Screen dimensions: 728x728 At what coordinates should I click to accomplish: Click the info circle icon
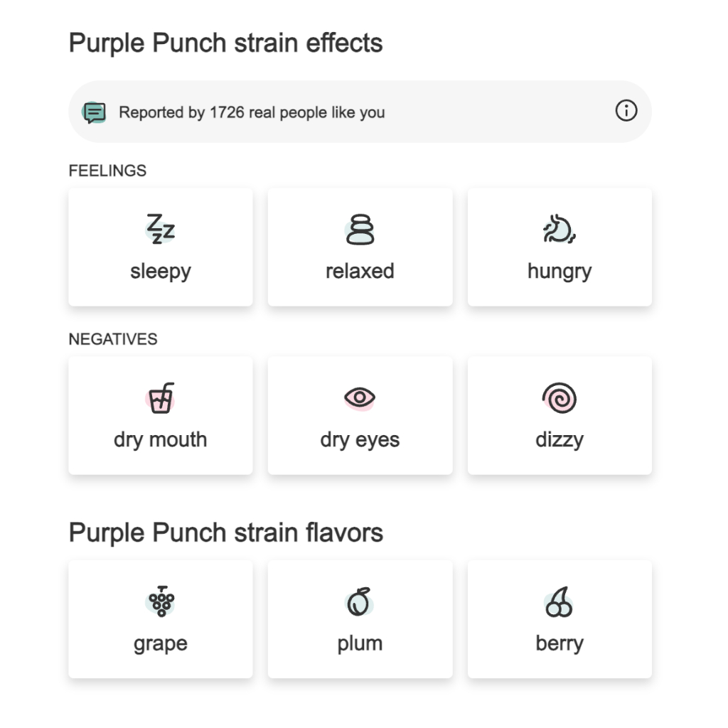point(626,111)
